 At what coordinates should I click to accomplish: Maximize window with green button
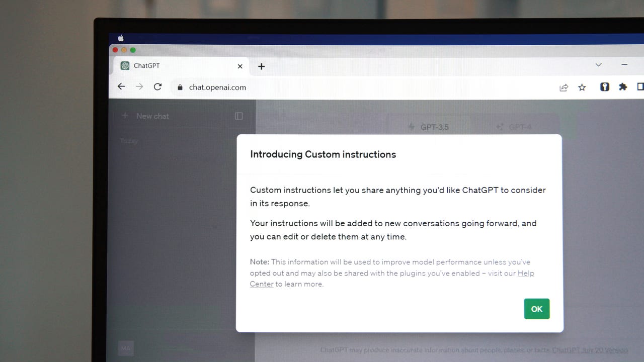133,50
